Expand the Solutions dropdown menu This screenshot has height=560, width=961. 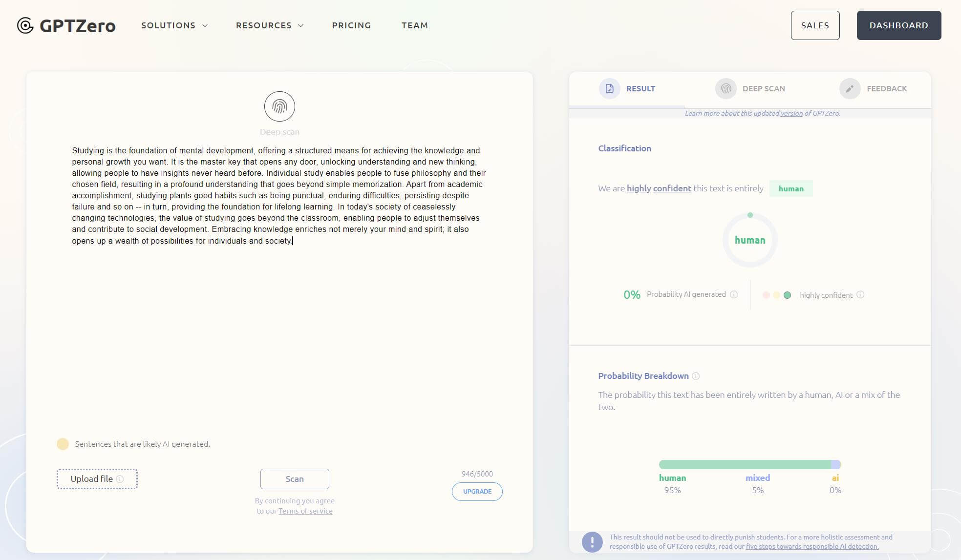174,25
